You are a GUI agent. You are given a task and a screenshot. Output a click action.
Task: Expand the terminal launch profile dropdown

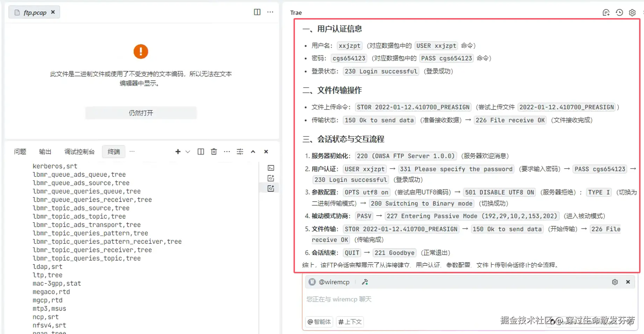[x=188, y=151]
